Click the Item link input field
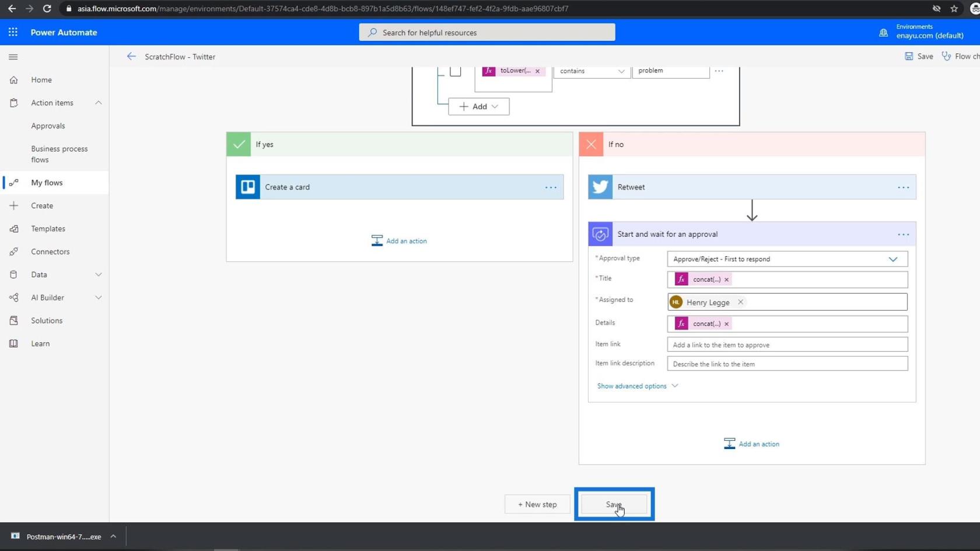Viewport: 980px width, 551px height. [x=787, y=345]
